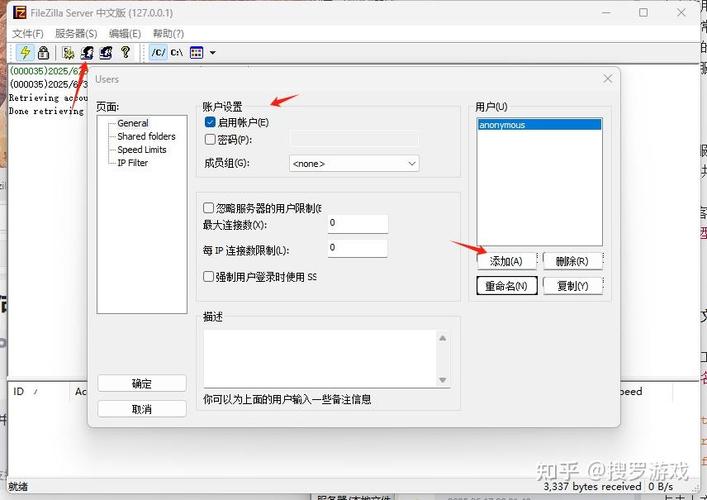Screen dimensions: 707x500
Task: Click the 添加(A) button
Action: point(506,261)
